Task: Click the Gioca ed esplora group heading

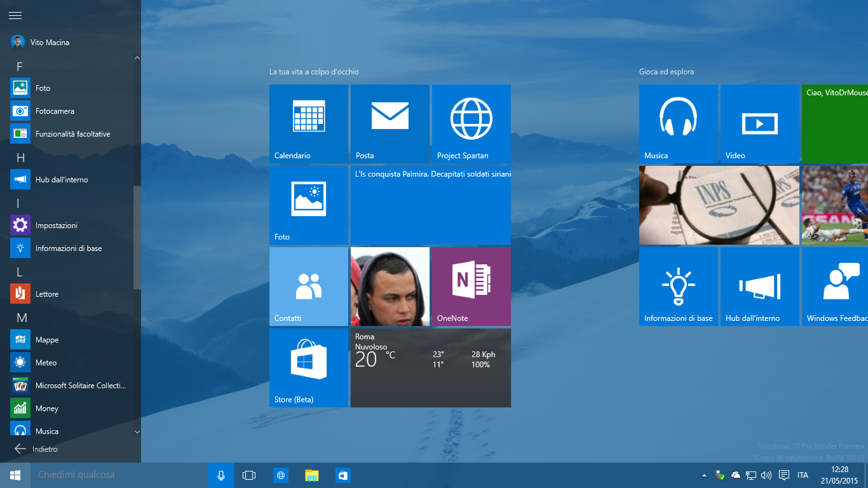Action: (667, 72)
